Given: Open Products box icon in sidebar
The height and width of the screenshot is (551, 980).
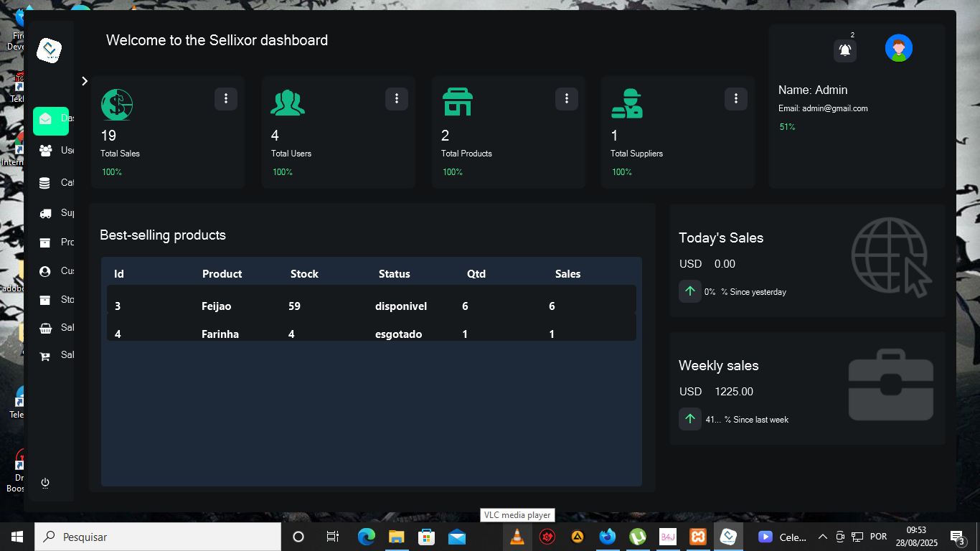Looking at the screenshot, I should coord(45,242).
